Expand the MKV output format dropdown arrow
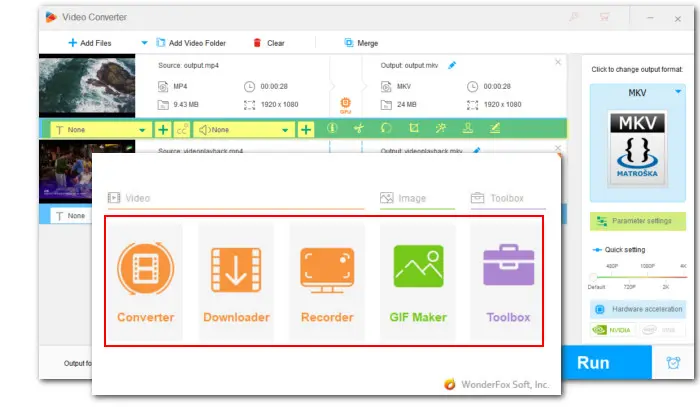 pos(678,91)
